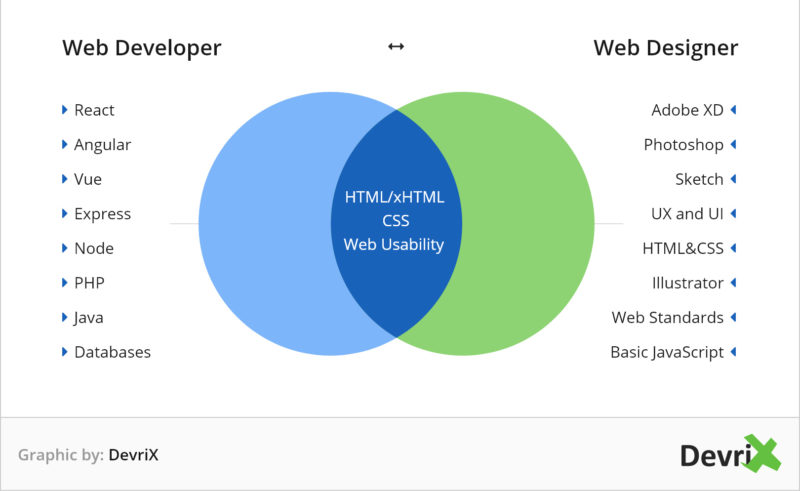
Task: Click the Vue list item
Action: pyautogui.click(x=88, y=179)
